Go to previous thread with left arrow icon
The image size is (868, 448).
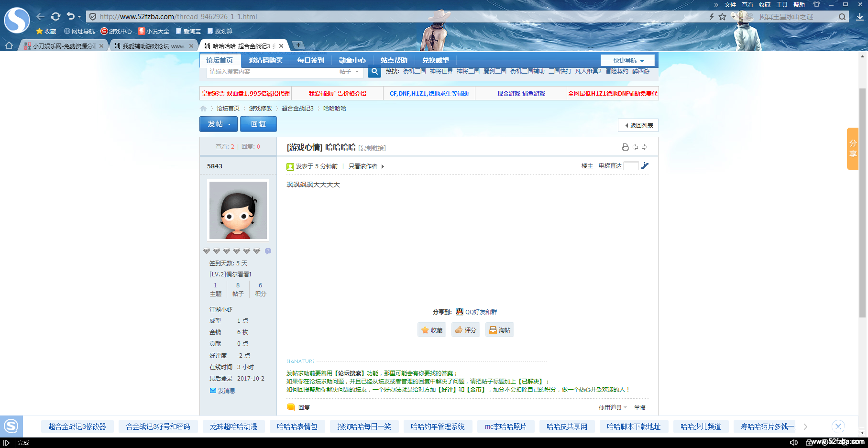pyautogui.click(x=635, y=147)
